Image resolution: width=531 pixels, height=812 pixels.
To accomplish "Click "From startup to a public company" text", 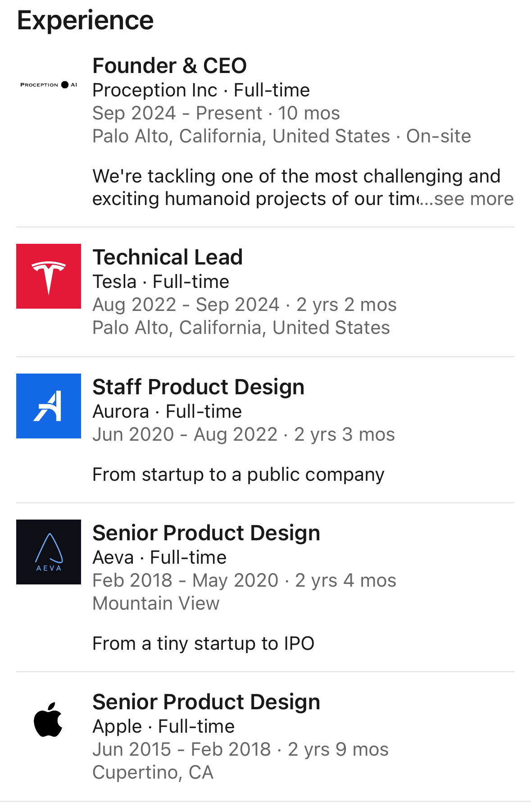I will [x=238, y=475].
